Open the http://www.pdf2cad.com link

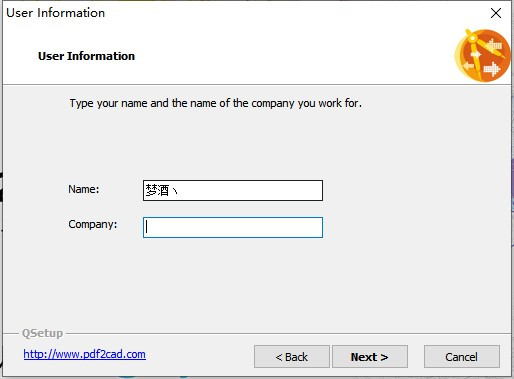[x=84, y=354]
